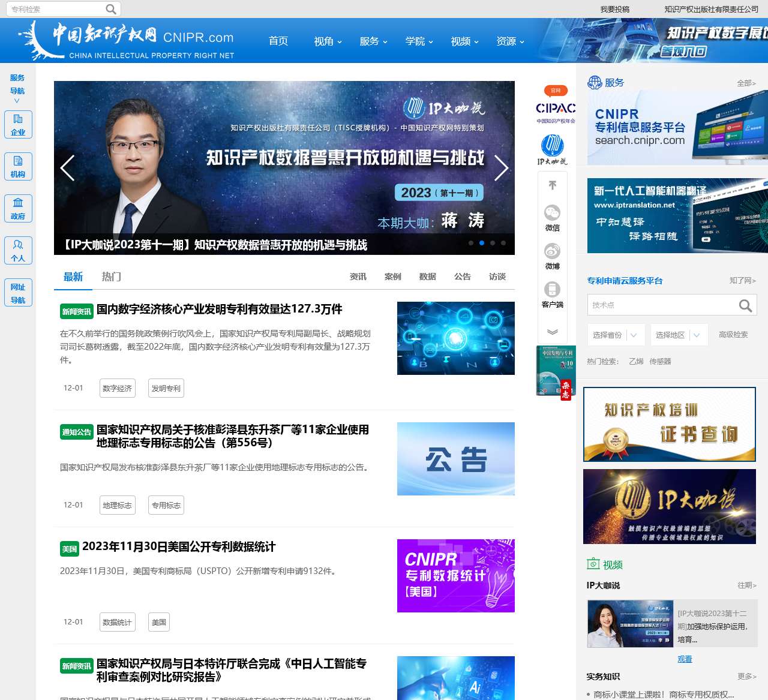Open the 网址导航 sidebar button
Viewport: 768px width, 700px height.
tap(18, 293)
